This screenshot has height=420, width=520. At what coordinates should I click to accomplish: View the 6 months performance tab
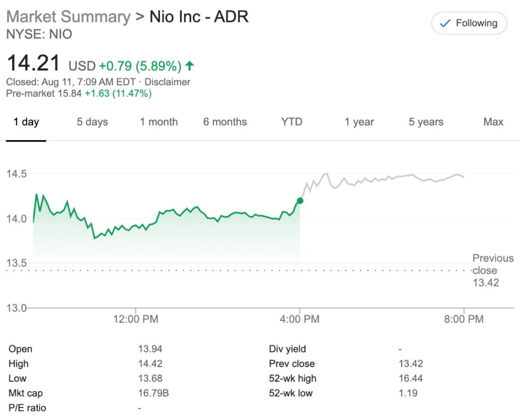225,122
